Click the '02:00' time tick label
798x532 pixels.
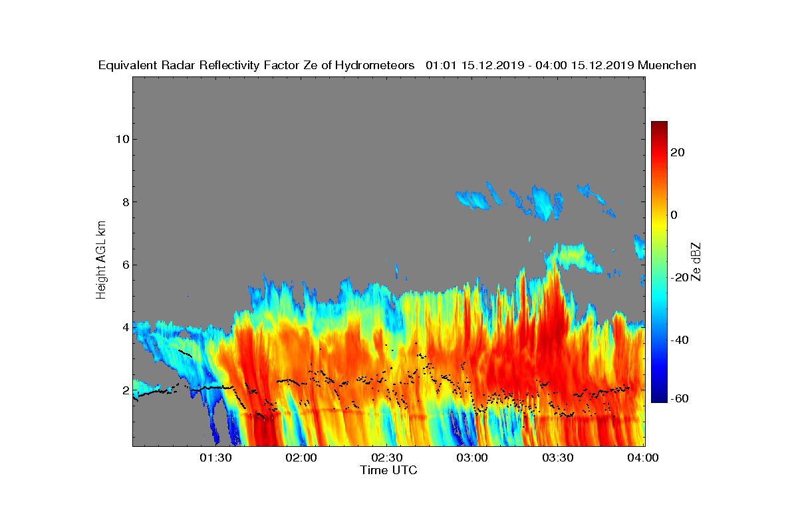click(302, 458)
